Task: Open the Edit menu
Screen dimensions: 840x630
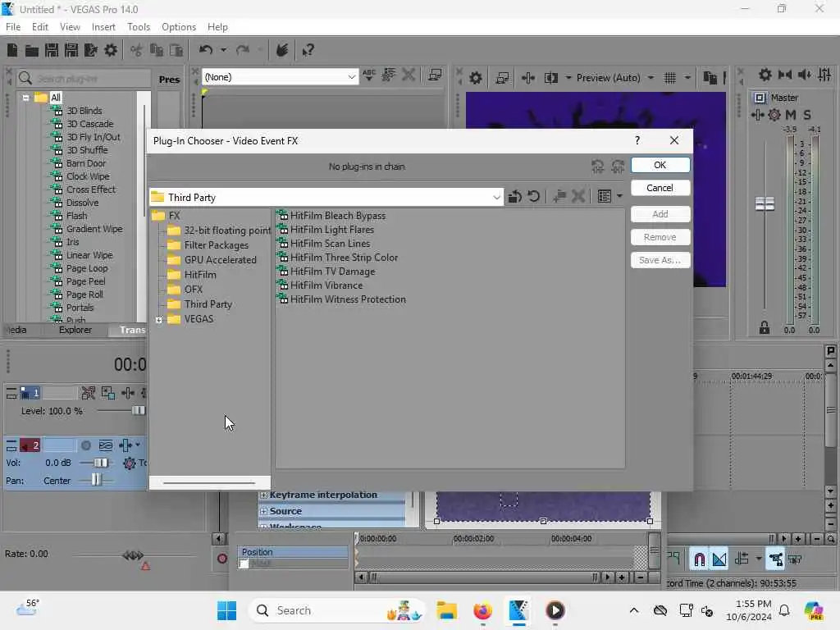Action: [x=39, y=27]
